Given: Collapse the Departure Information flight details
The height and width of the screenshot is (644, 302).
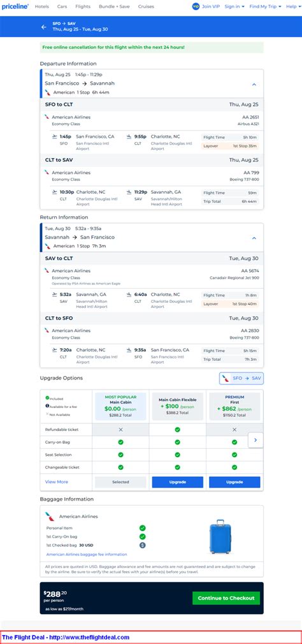Looking at the screenshot, I should pos(254,84).
